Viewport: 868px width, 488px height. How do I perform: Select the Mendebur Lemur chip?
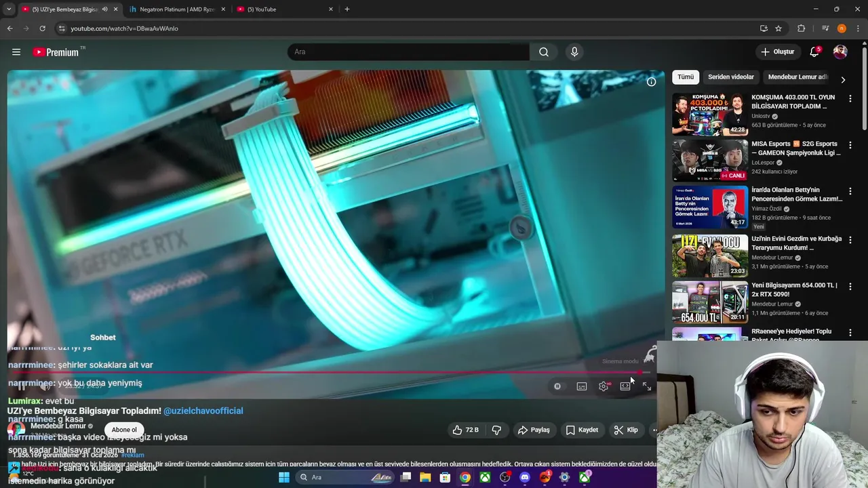coord(797,77)
